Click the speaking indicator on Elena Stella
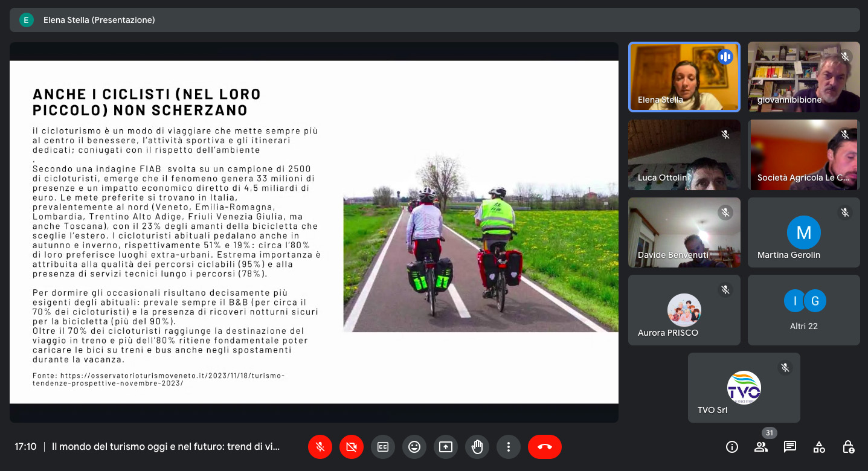Viewport: 868px width, 471px height. pyautogui.click(x=725, y=57)
